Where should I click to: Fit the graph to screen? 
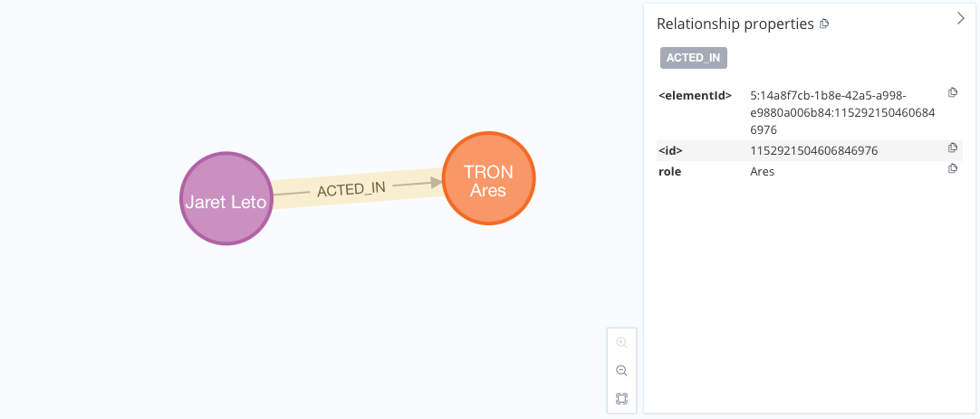coord(621,398)
